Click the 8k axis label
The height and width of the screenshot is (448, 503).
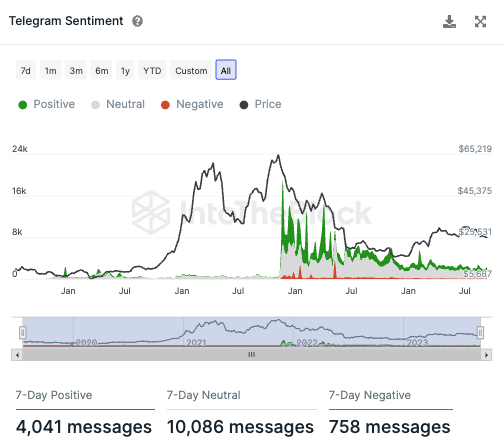coord(17,232)
